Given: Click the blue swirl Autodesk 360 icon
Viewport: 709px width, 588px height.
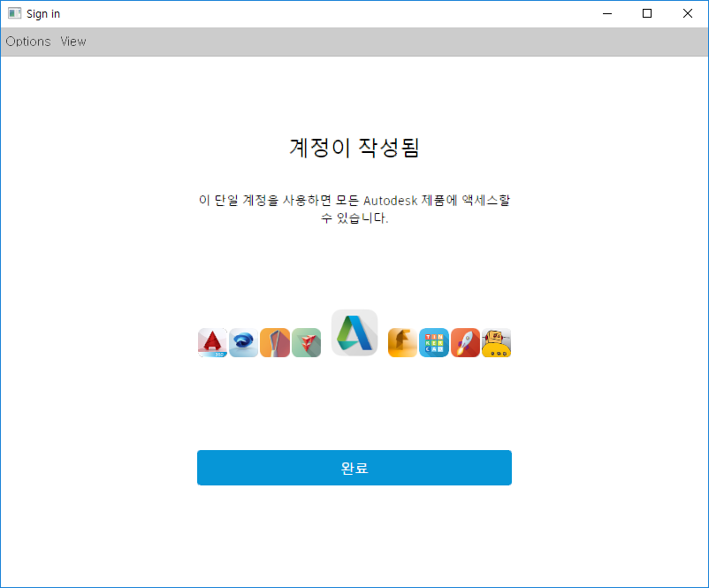Looking at the screenshot, I should pyautogui.click(x=244, y=342).
